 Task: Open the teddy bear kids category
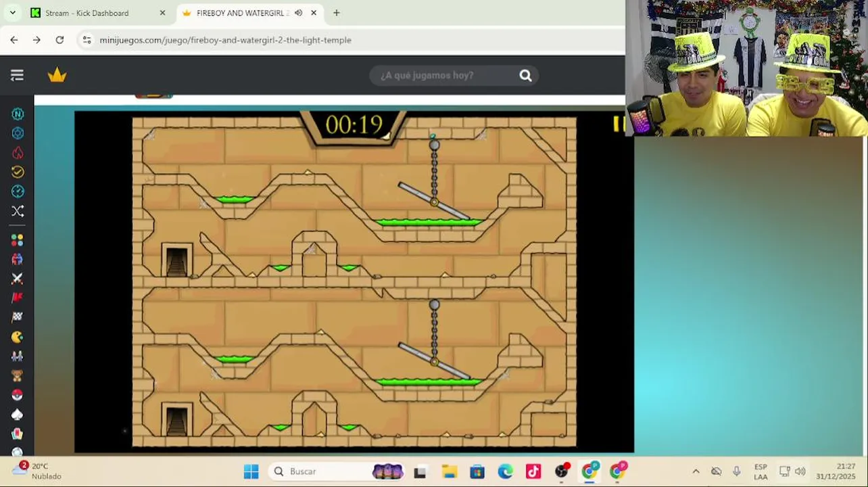coord(18,375)
